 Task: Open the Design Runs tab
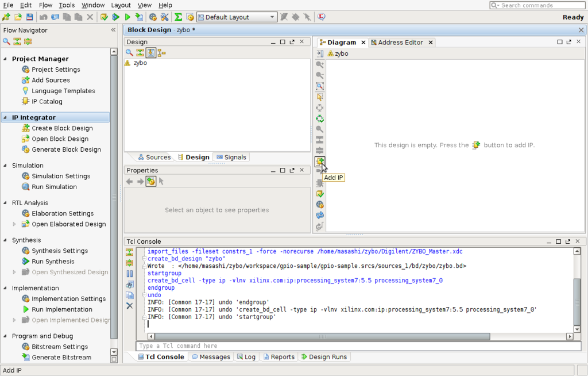[324, 356]
